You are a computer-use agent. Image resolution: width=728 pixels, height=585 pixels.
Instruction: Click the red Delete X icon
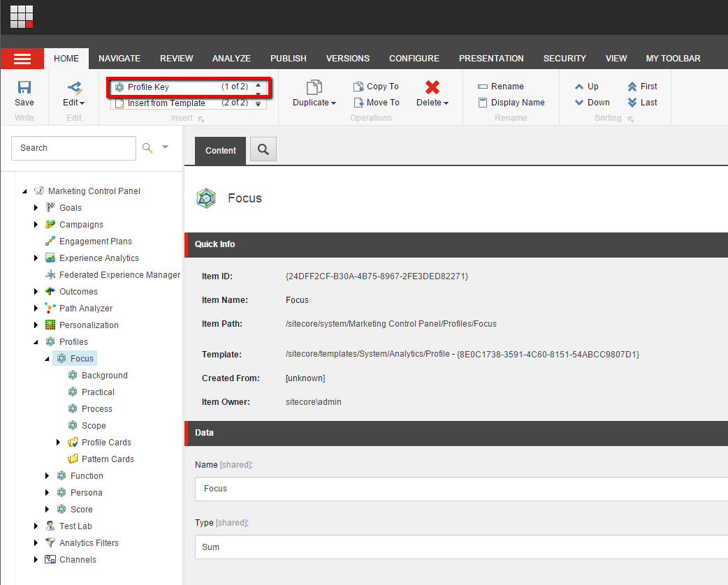(x=432, y=87)
